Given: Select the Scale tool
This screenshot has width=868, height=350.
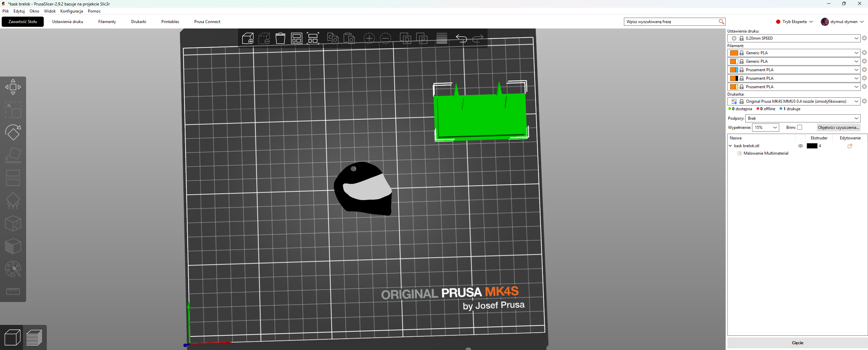Looking at the screenshot, I should 13,110.
